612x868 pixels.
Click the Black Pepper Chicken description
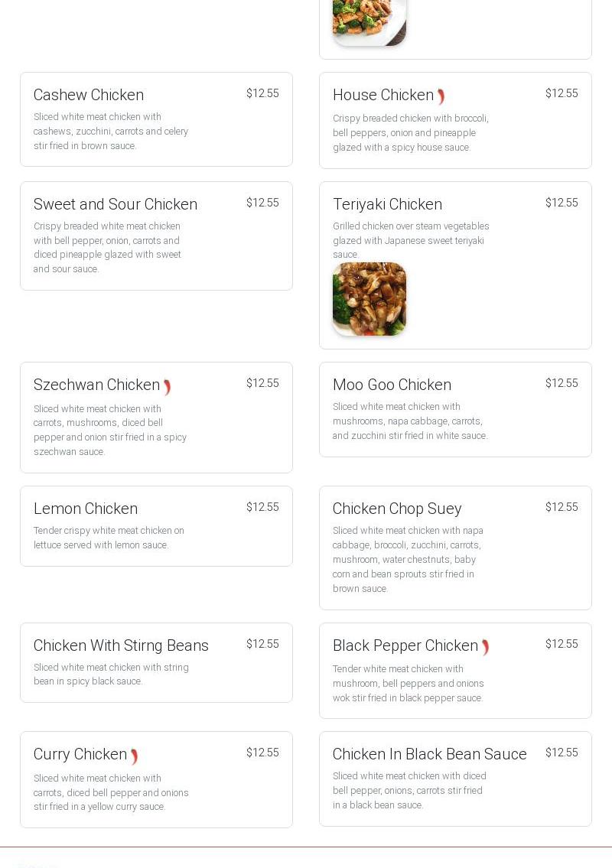tap(408, 683)
